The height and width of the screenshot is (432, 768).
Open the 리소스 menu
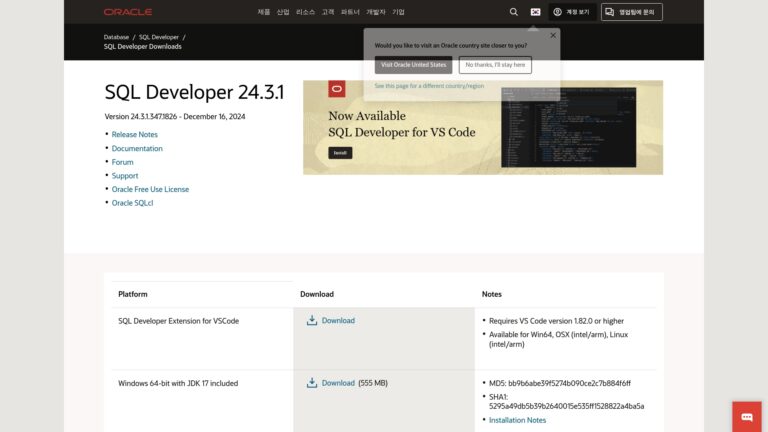(305, 12)
